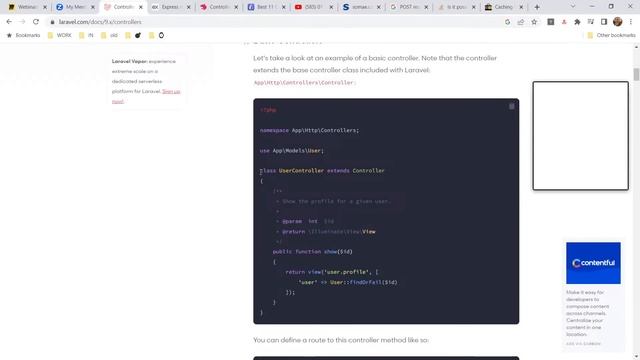Viewport: 640px width, 360px height.
Task: Close the Express tab
Action: coord(189,7)
